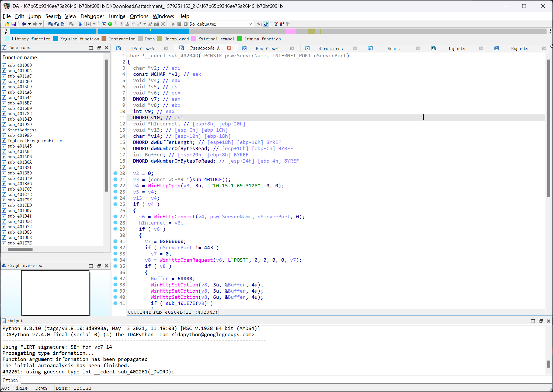Select sub_401DCE in the function list

pos(20,237)
